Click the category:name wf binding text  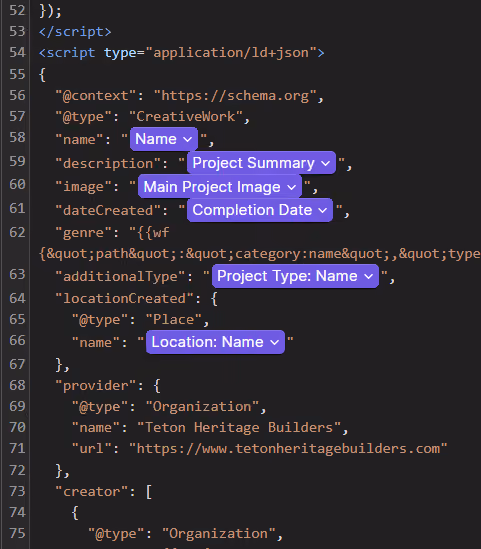tap(259, 253)
